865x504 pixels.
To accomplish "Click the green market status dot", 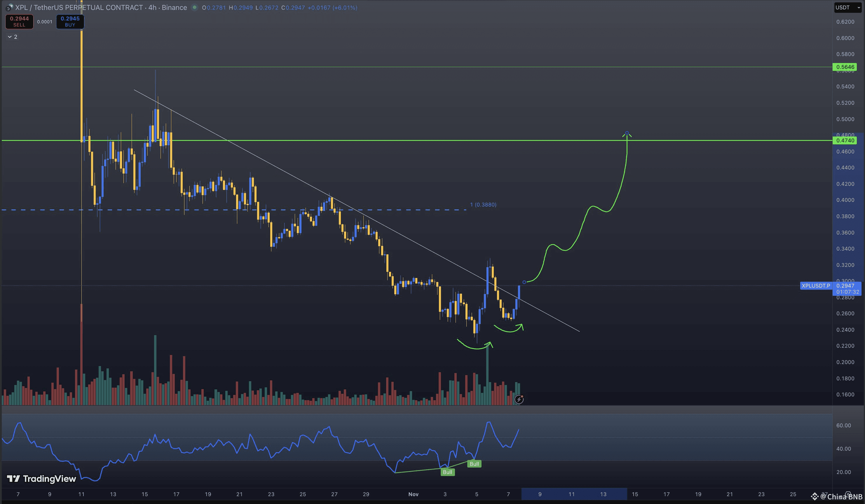I will pyautogui.click(x=195, y=7).
